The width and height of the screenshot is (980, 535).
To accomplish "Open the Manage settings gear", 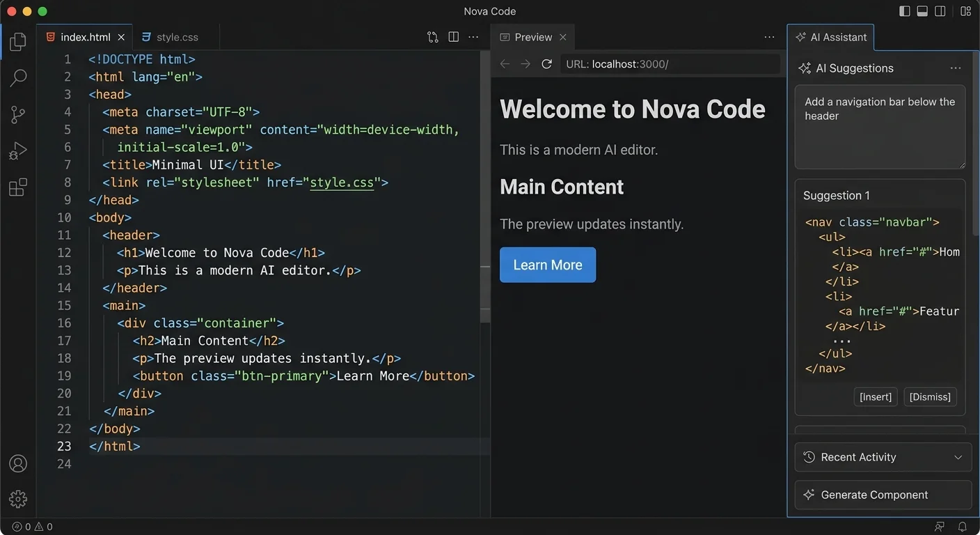I will coord(18,499).
